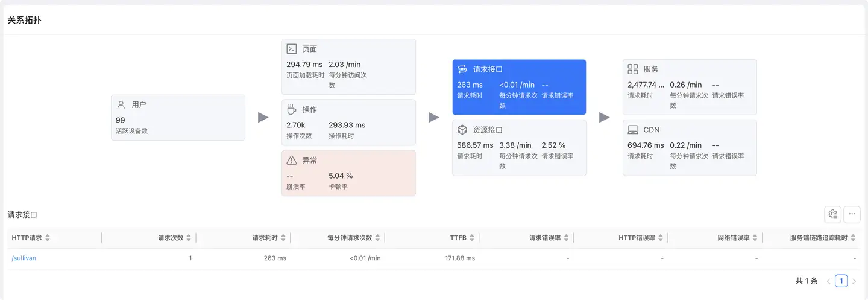Image resolution: width=868 pixels, height=300 pixels.
Task: Click the sync icon in 请求接口 card
Action: [462, 69]
